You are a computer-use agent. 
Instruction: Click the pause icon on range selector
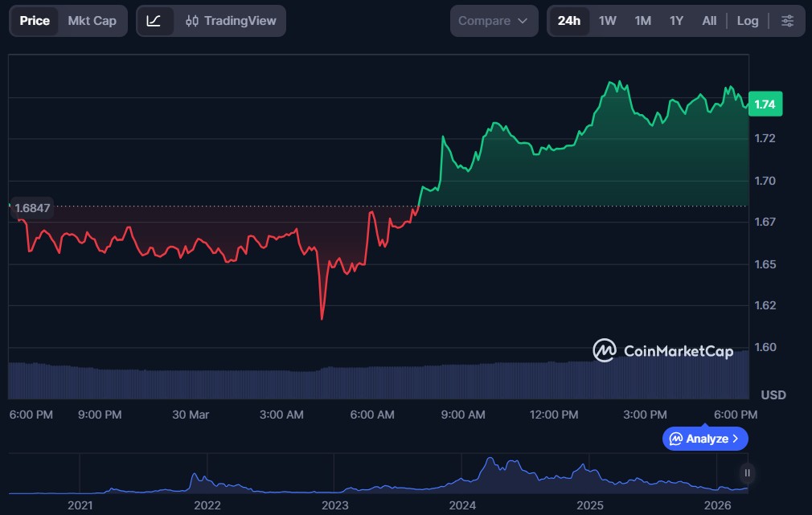(747, 472)
